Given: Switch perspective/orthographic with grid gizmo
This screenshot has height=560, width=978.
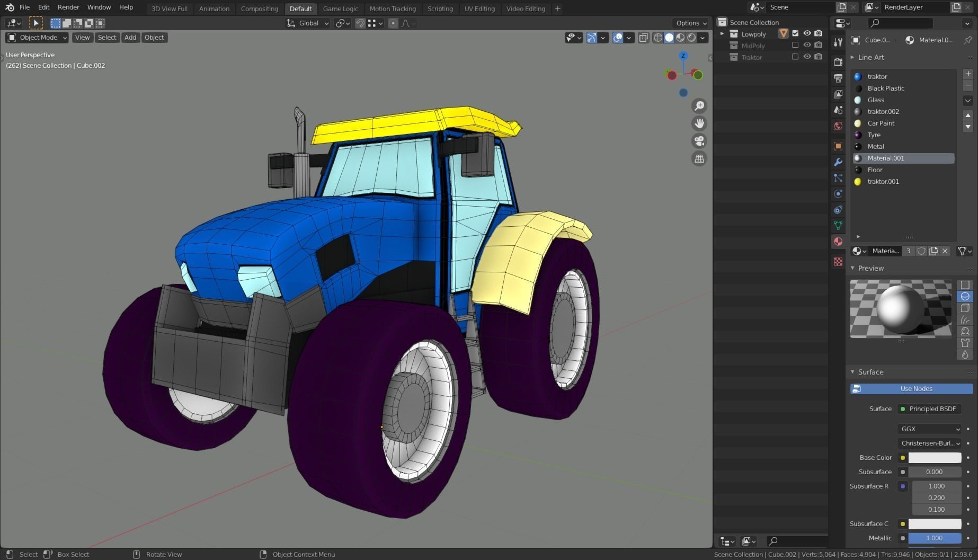Looking at the screenshot, I should tap(699, 158).
